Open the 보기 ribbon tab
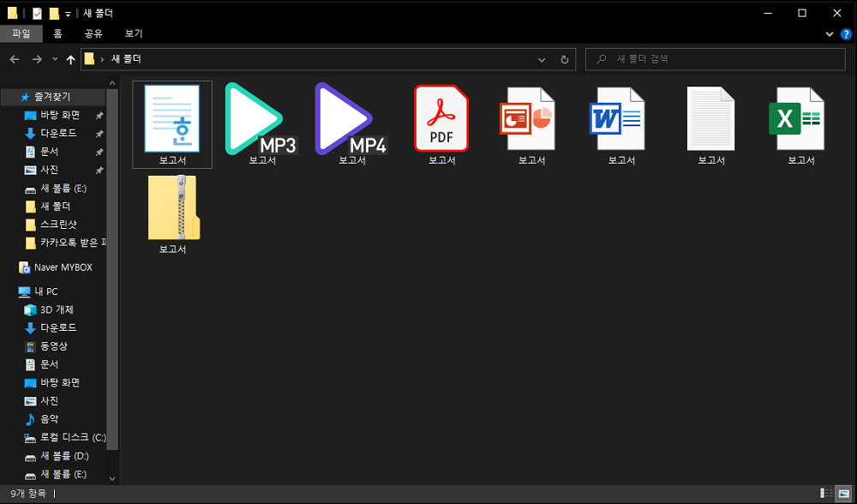Screen dimensions: 857x504 [134, 33]
